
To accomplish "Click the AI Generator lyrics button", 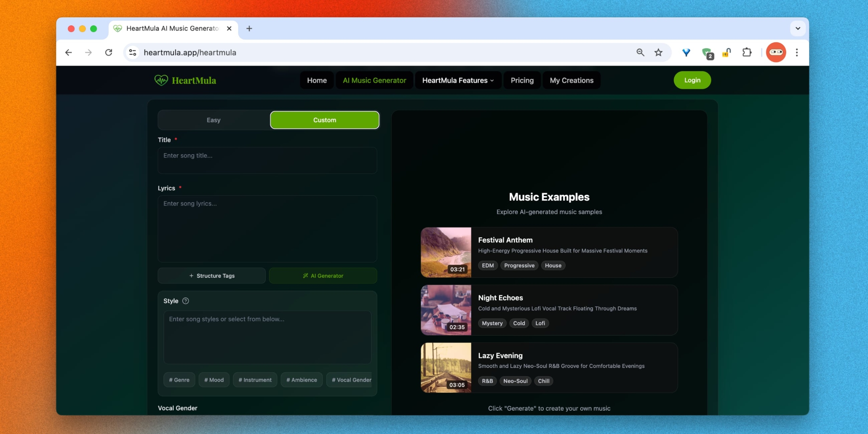I will coord(323,276).
